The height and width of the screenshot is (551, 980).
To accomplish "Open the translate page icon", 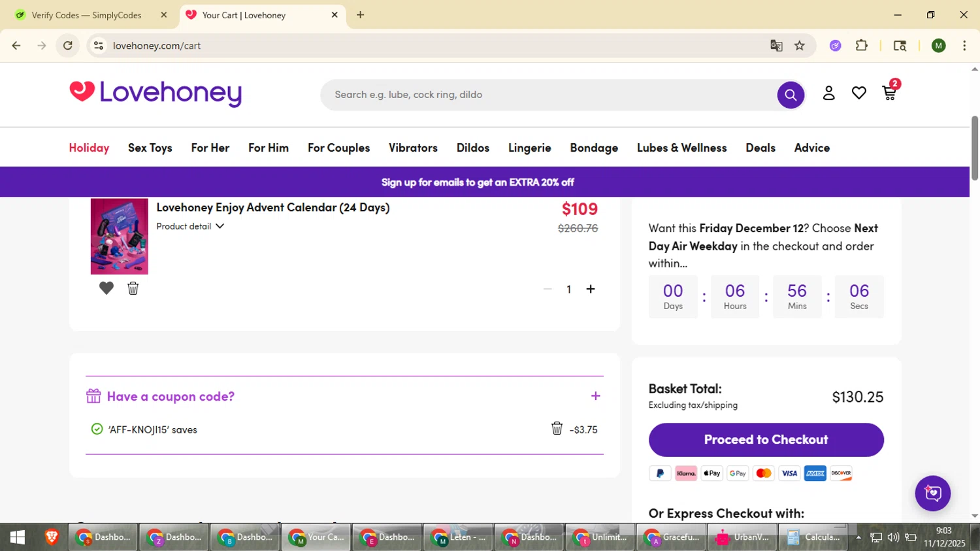I will (776, 46).
